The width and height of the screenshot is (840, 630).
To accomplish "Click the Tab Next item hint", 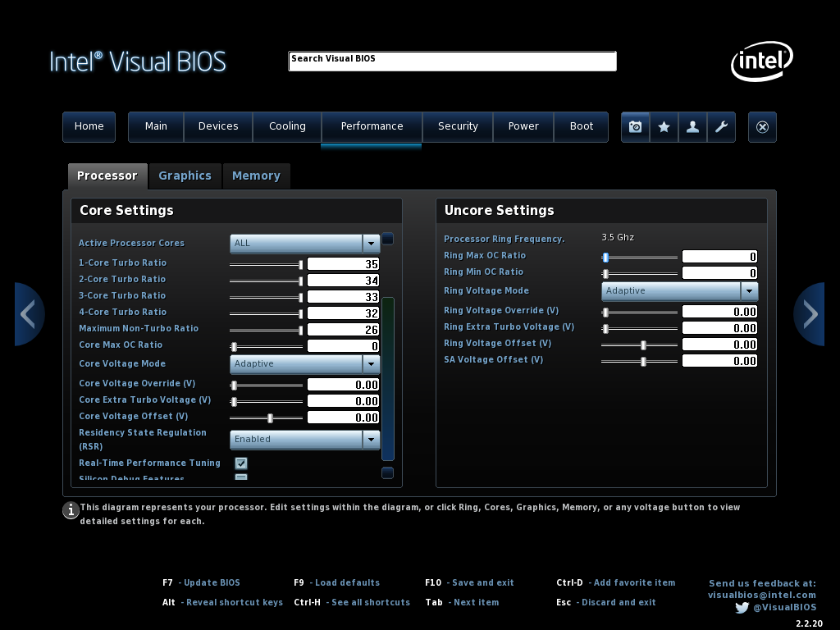I will click(462, 603).
